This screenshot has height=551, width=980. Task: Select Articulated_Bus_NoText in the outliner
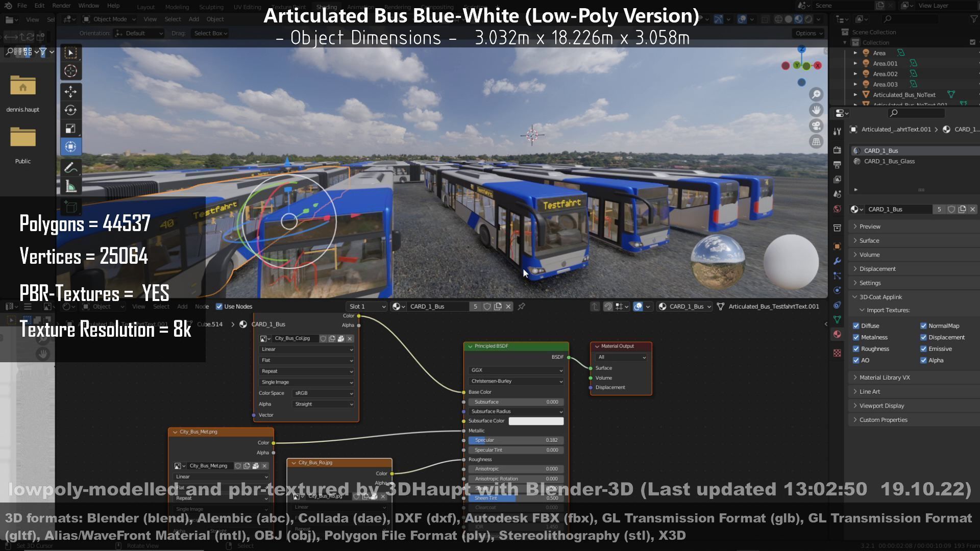point(904,95)
